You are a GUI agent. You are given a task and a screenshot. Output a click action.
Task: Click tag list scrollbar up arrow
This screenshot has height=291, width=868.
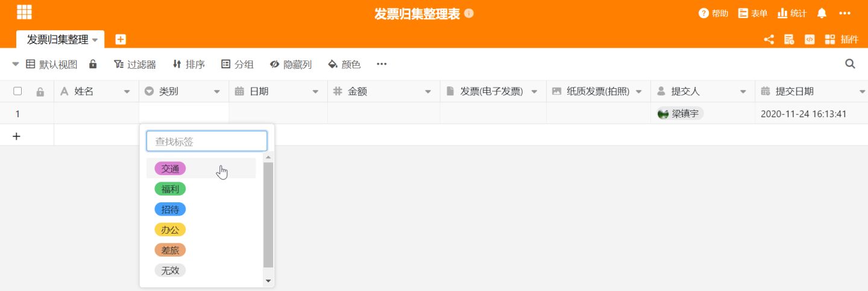269,158
